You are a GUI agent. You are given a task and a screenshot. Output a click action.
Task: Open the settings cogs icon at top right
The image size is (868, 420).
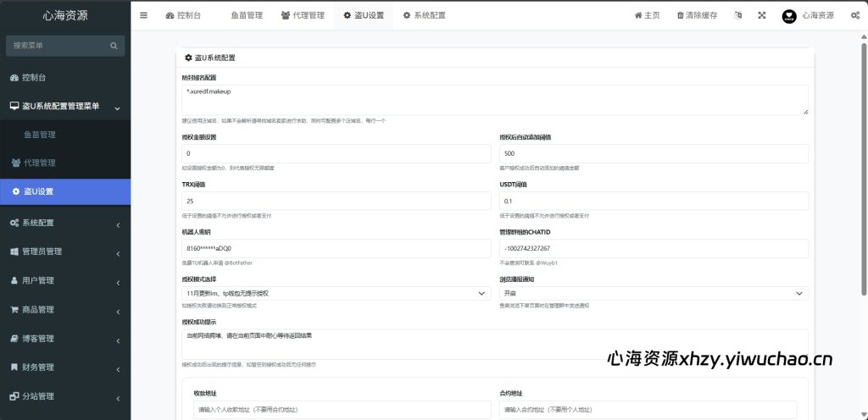pos(854,15)
